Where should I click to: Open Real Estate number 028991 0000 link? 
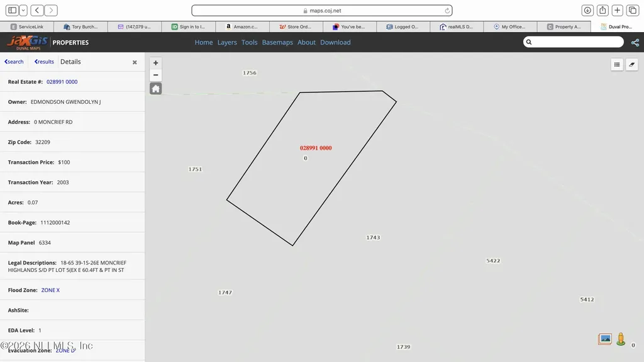click(62, 82)
